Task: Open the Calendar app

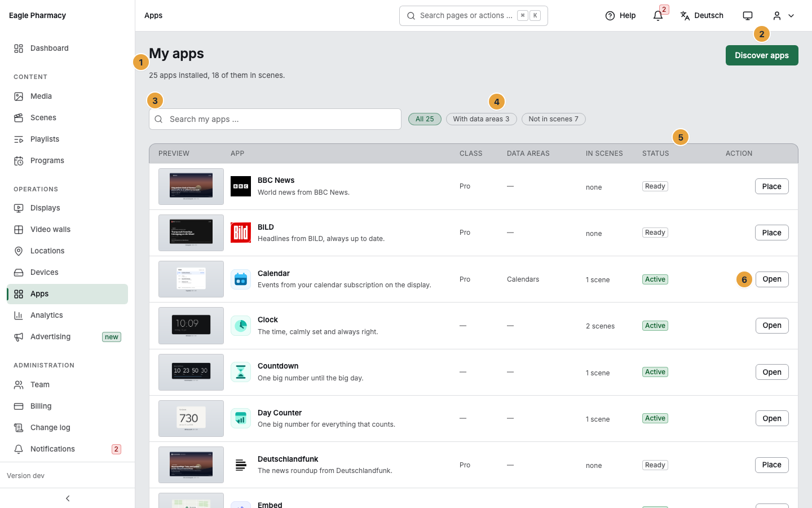Action: [772, 279]
